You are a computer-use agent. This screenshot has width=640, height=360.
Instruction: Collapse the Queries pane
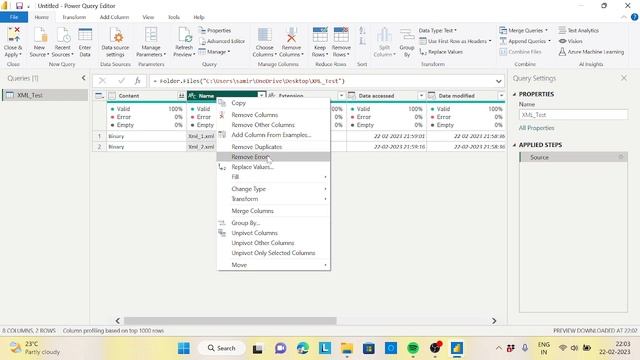[x=84, y=78]
